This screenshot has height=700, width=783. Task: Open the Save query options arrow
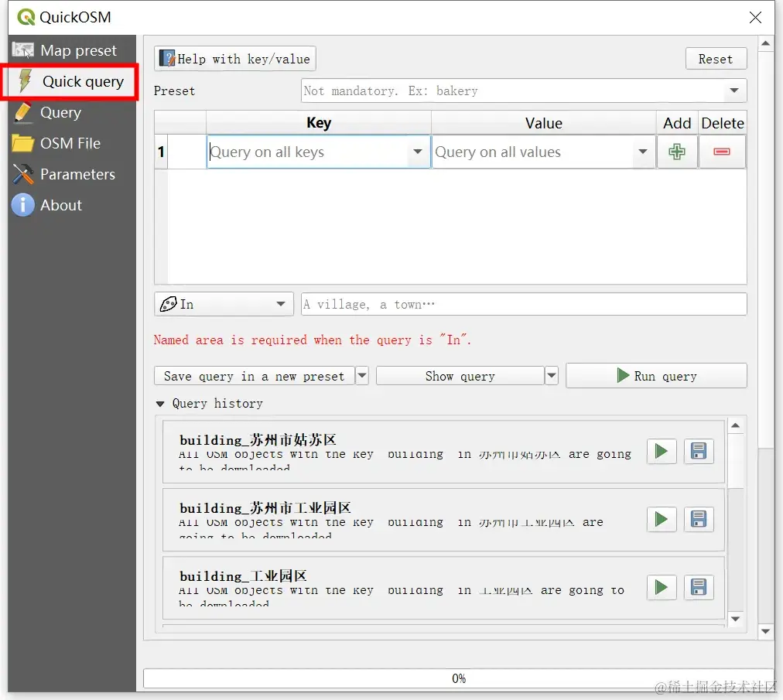click(362, 376)
